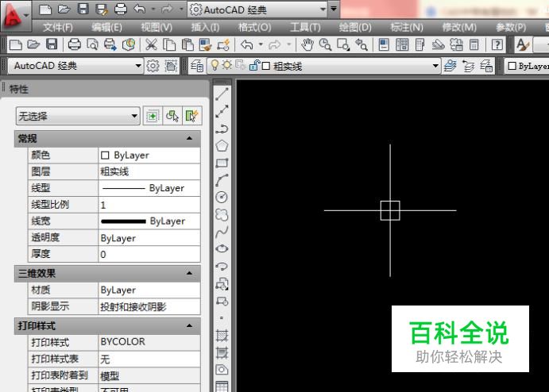Select the Revision Cloud tool
549x392 pixels.
pos(222,214)
